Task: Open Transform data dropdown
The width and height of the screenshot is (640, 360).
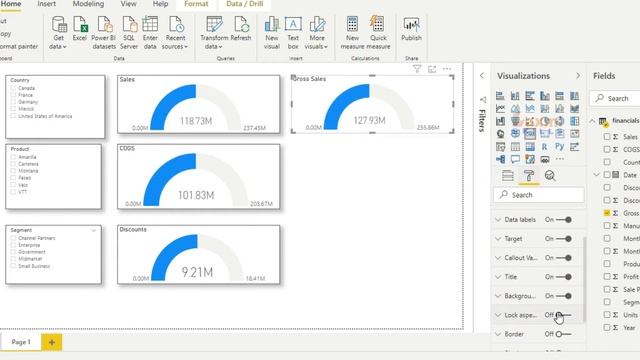Action: pos(214,33)
